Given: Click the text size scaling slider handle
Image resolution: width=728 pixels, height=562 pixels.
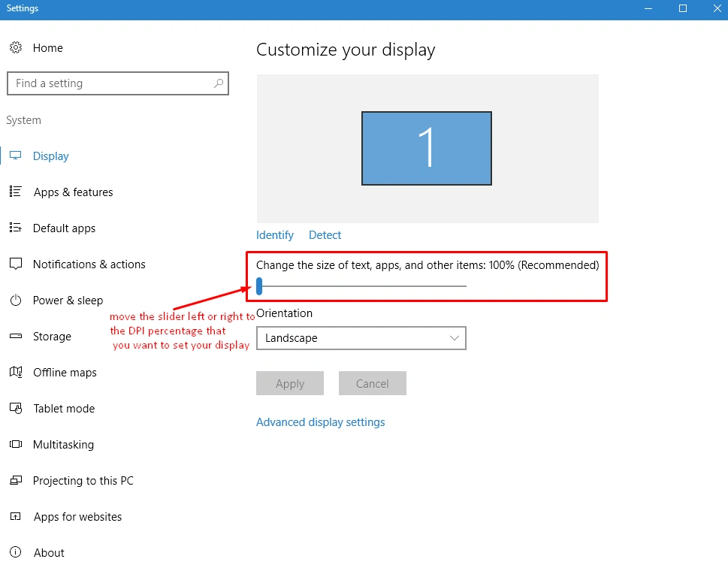Looking at the screenshot, I should click(x=259, y=286).
